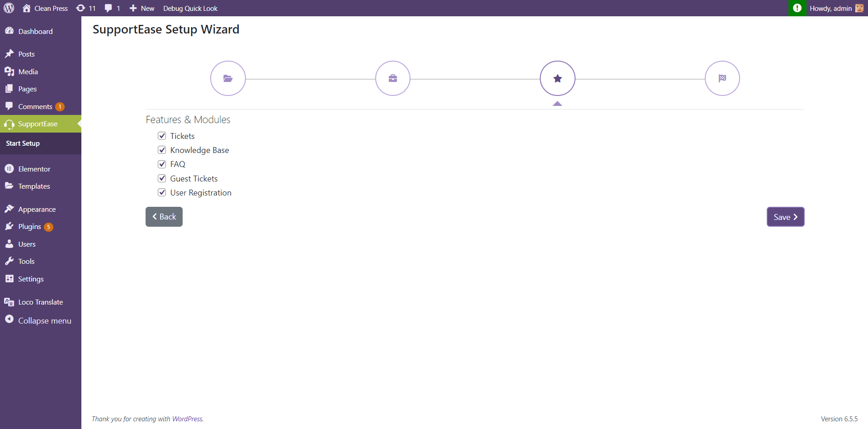Click the Pages icon in sidebar
The image size is (868, 429).
tap(9, 89)
